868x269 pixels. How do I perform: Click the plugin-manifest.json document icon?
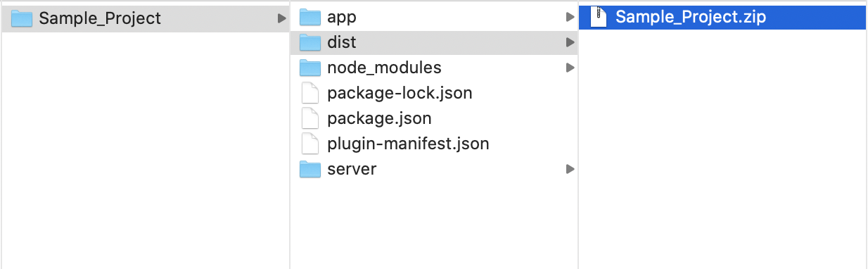click(x=310, y=144)
